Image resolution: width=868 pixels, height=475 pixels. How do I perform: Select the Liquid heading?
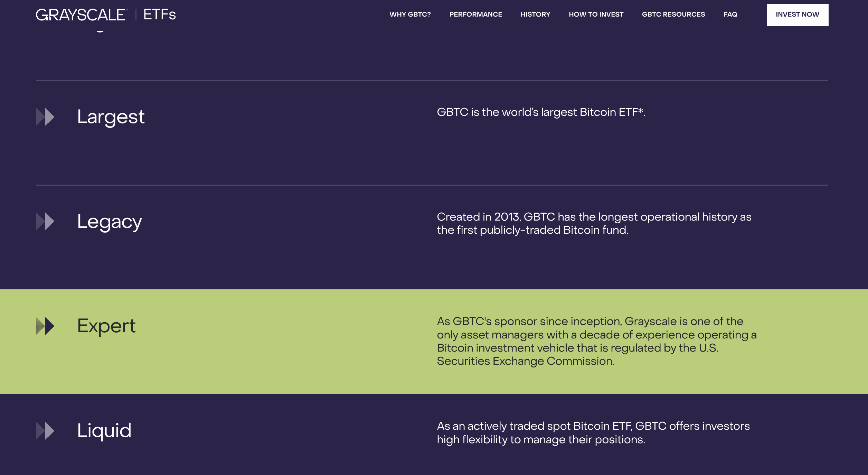point(104,431)
